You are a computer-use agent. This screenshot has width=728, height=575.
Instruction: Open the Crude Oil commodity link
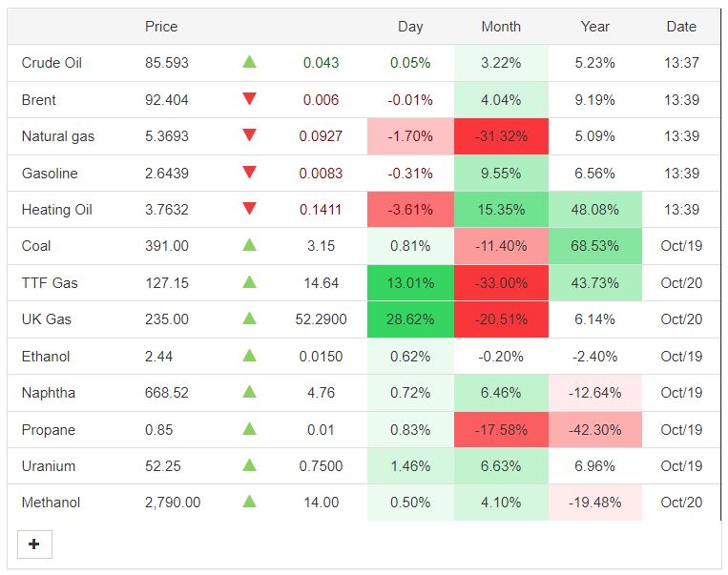click(x=52, y=63)
